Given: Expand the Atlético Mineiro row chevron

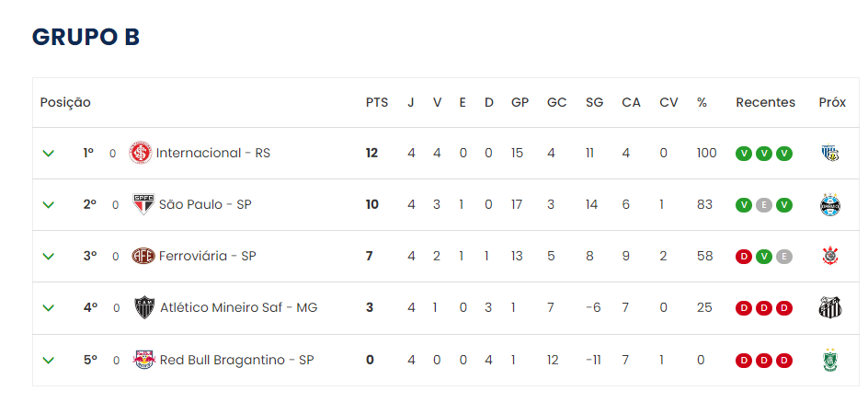Looking at the screenshot, I should click(49, 308).
